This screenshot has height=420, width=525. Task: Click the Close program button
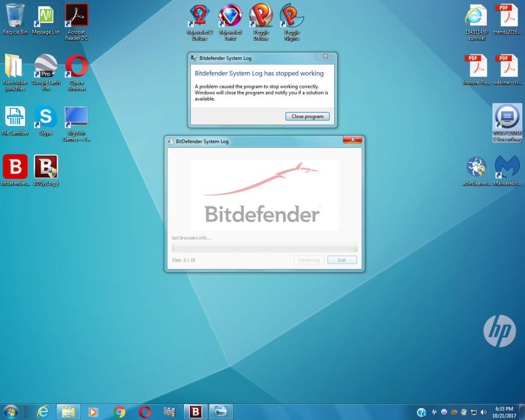(x=308, y=116)
